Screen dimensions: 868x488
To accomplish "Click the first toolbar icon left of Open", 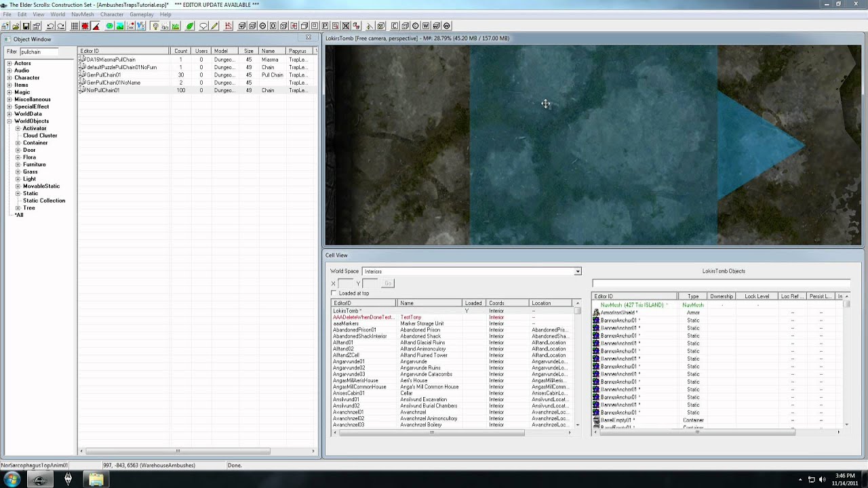I will [x=5, y=26].
